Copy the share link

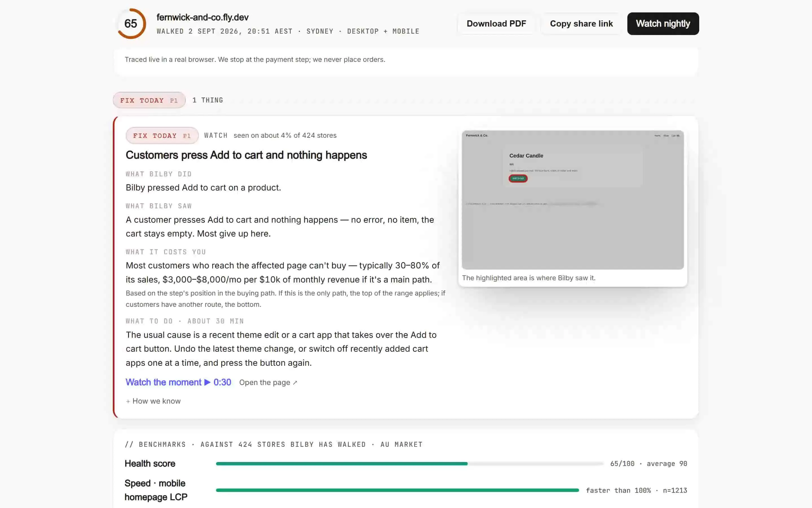pos(581,23)
